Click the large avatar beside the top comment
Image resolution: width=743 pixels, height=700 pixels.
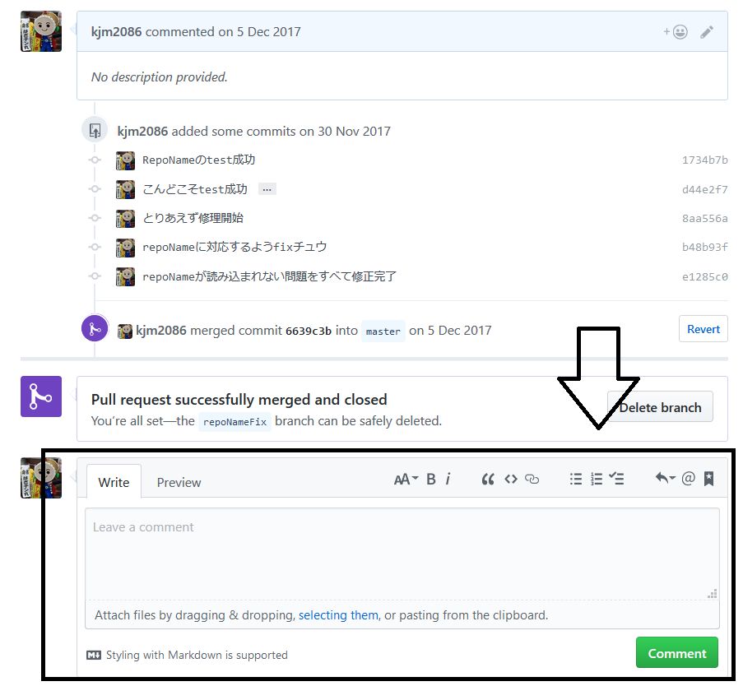coord(41,31)
